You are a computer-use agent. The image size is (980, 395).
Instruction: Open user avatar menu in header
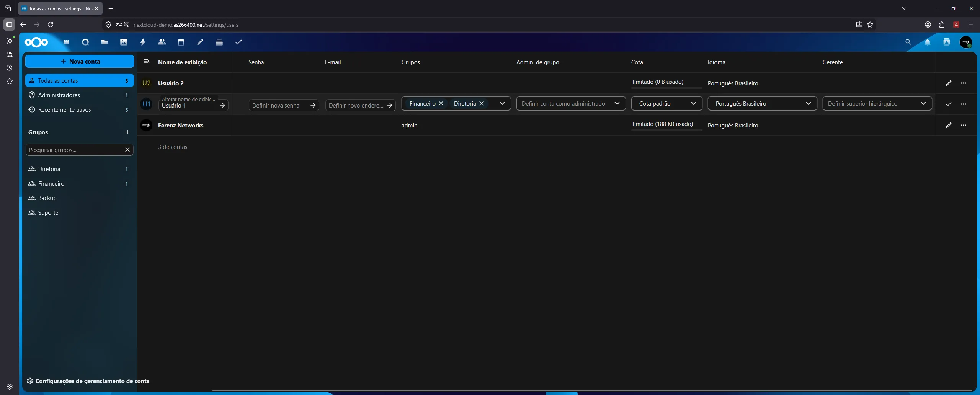tap(966, 42)
